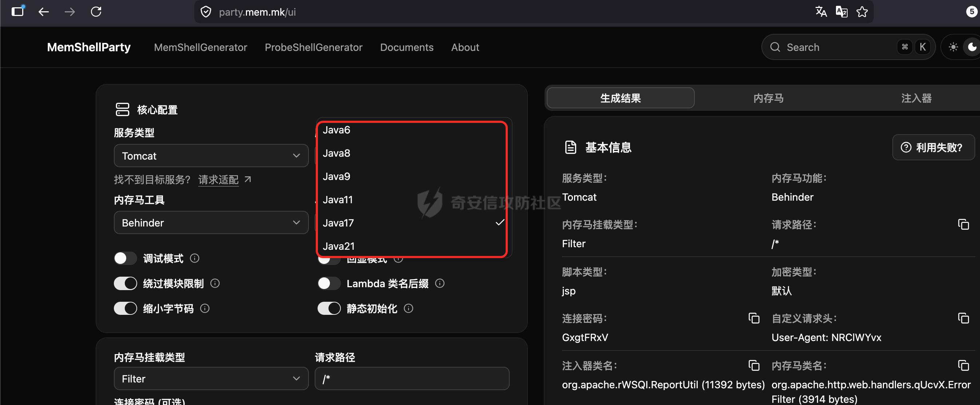This screenshot has width=980, height=405.
Task: Click the browser back arrow
Action: [x=44, y=12]
